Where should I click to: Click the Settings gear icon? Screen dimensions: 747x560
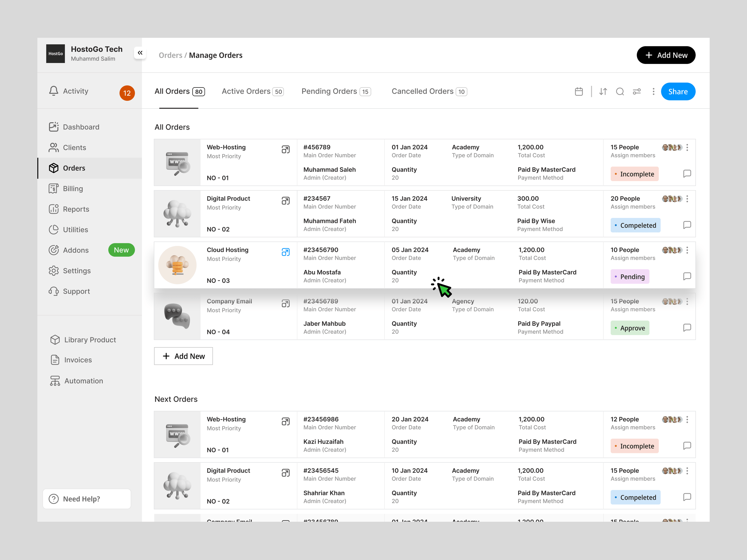(x=54, y=271)
